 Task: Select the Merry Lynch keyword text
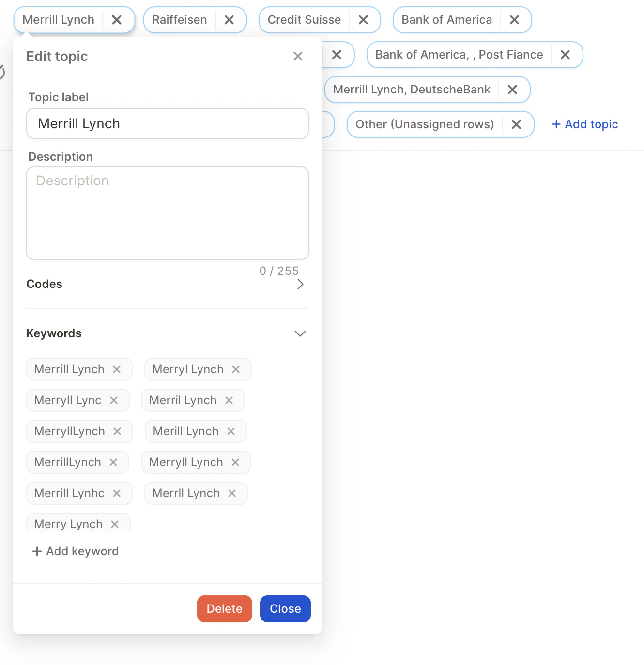coord(68,524)
